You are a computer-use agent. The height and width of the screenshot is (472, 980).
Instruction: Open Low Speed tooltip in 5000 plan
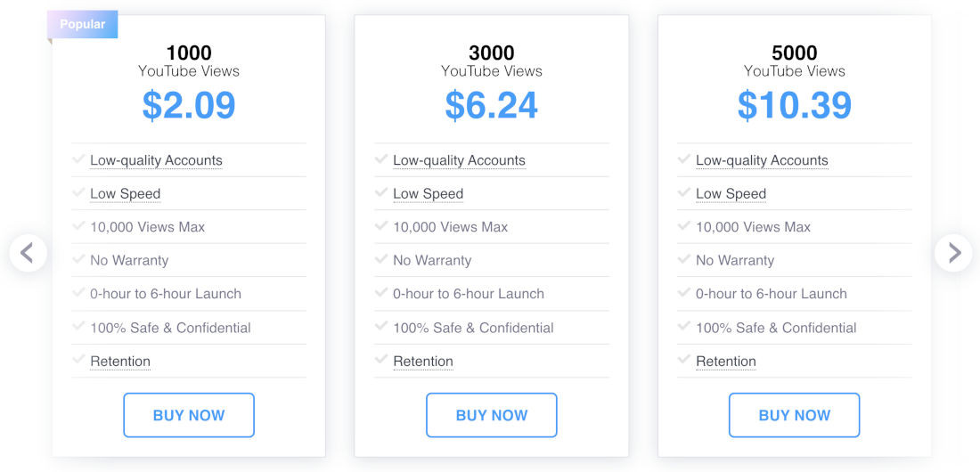coord(731,194)
